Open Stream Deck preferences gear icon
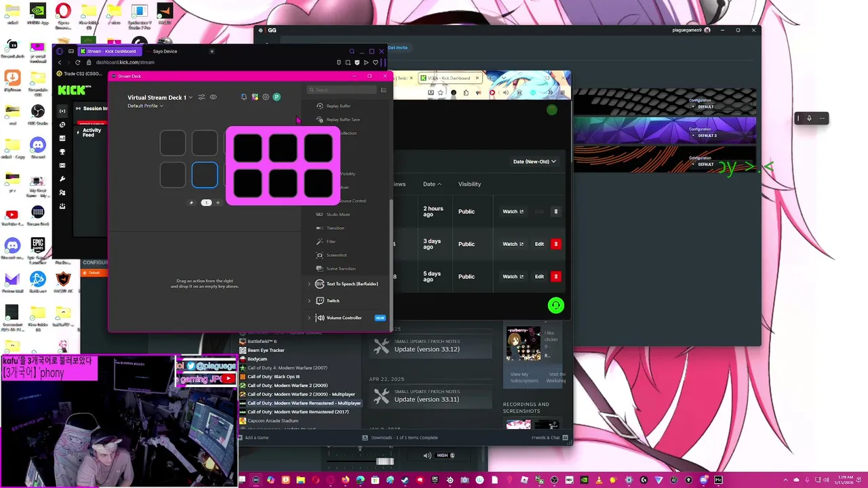 coord(266,97)
